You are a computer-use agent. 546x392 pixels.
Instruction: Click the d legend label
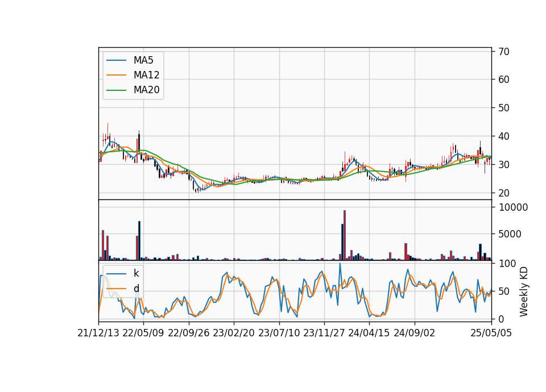click(x=136, y=289)
